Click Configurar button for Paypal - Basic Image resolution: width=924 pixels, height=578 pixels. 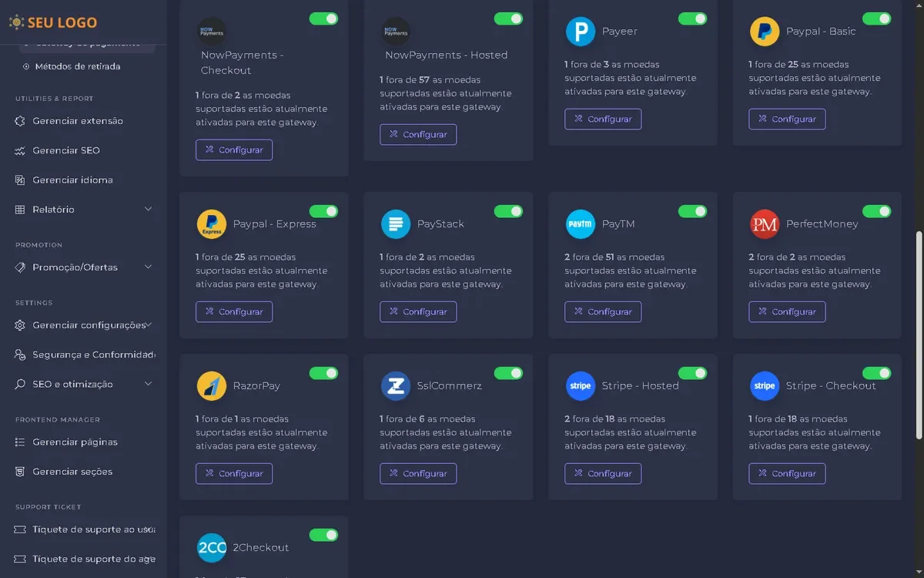pyautogui.click(x=787, y=119)
